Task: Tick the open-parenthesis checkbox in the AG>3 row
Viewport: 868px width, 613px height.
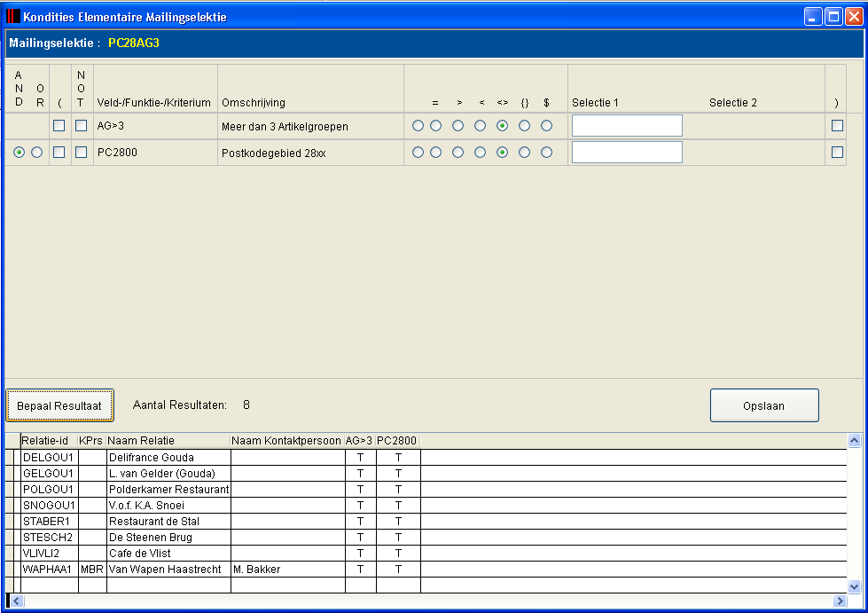Action: pyautogui.click(x=59, y=126)
